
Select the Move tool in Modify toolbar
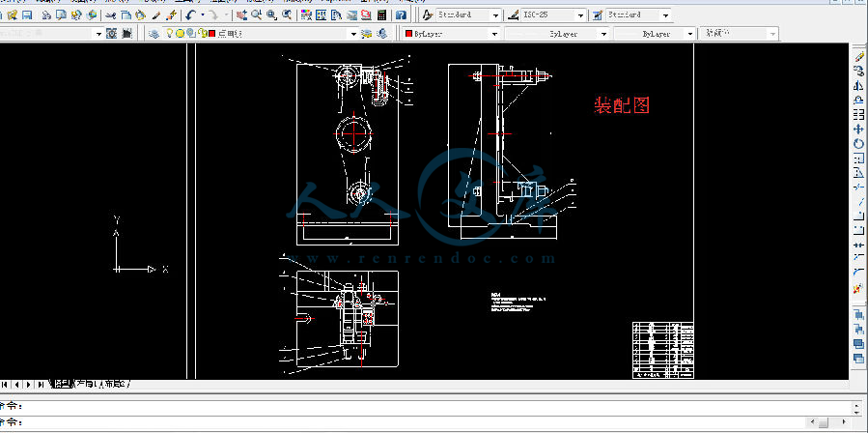(858, 130)
